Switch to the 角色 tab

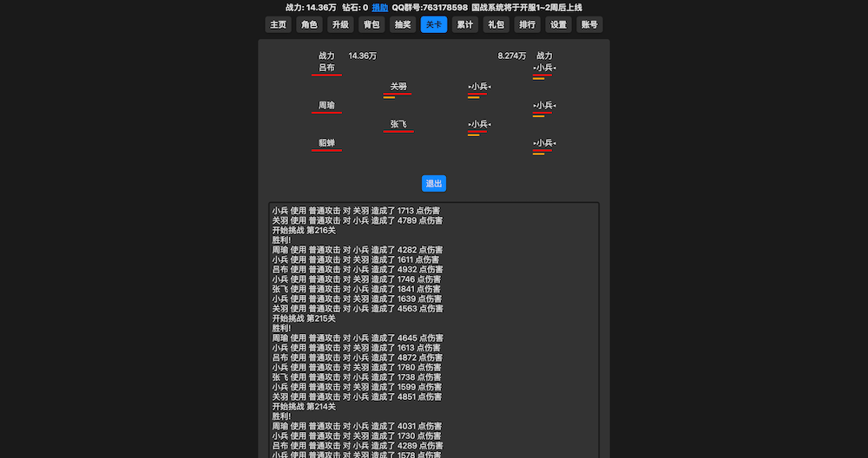tap(309, 24)
